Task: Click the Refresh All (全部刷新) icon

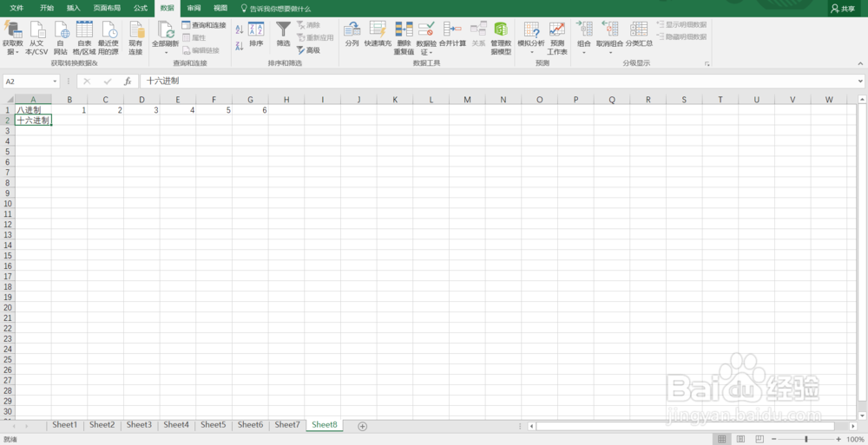Action: coord(166,29)
